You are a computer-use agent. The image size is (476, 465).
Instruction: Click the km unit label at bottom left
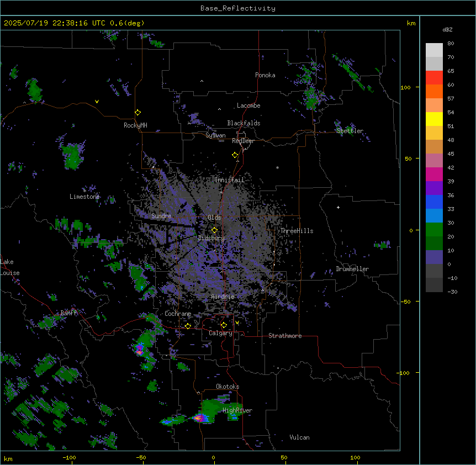(x=8, y=459)
